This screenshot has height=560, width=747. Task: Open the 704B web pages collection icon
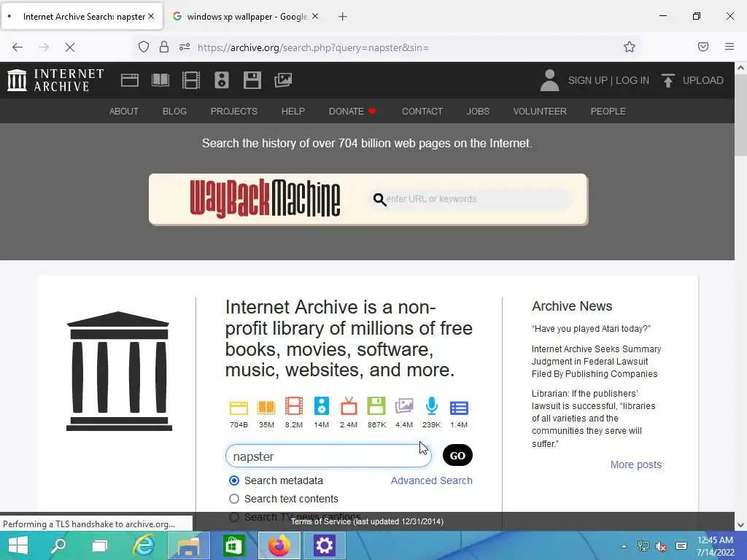click(x=239, y=407)
